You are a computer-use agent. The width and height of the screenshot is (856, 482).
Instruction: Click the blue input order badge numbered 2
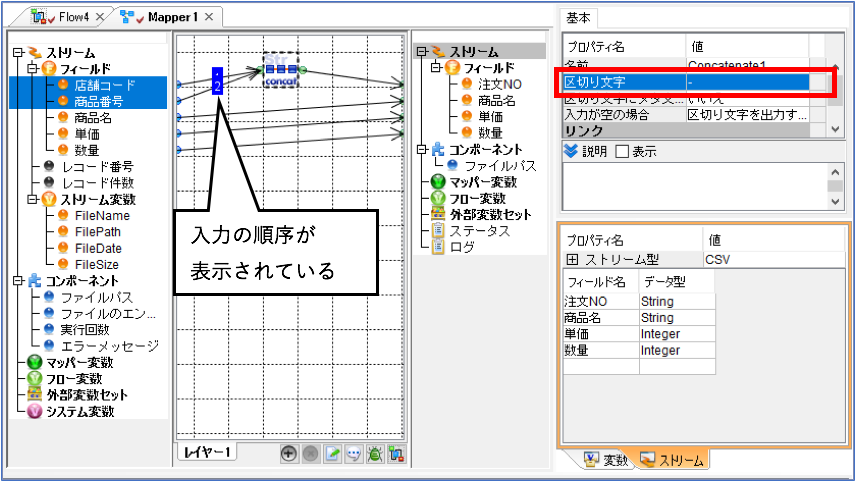pyautogui.click(x=217, y=81)
